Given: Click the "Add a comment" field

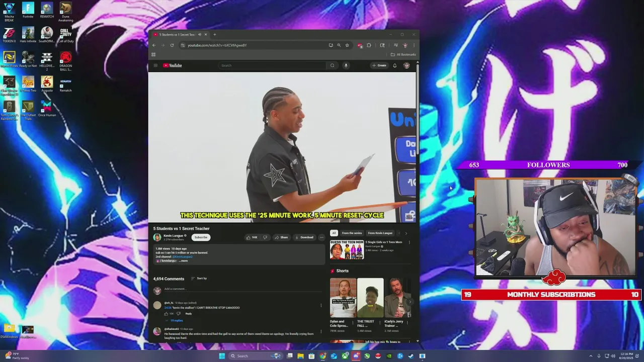Looking at the screenshot, I should coord(243,289).
